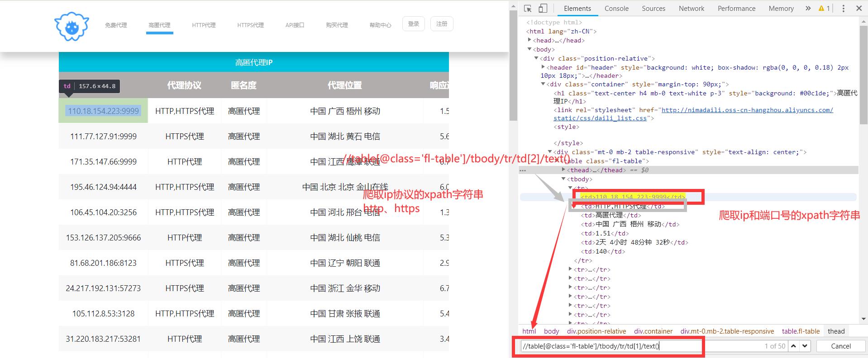The height and width of the screenshot is (358, 868).
Task: Select the thead breadcrumb
Action: click(836, 331)
